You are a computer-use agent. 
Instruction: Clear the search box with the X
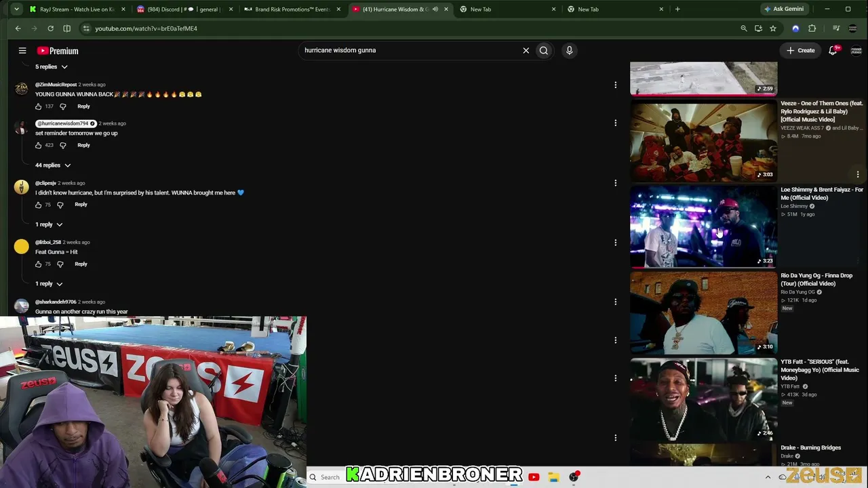526,50
